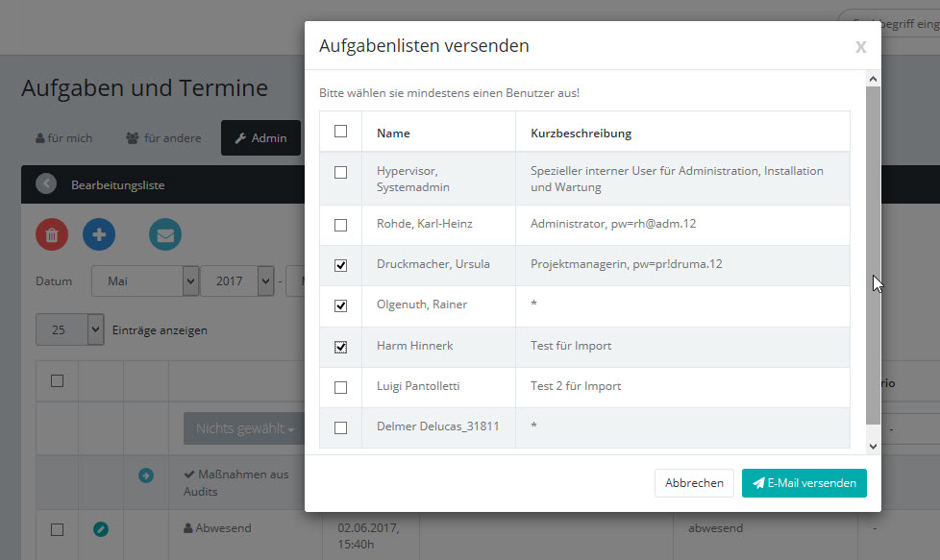The height and width of the screenshot is (560, 940).
Task: Click the red trash delete icon
Action: click(52, 234)
